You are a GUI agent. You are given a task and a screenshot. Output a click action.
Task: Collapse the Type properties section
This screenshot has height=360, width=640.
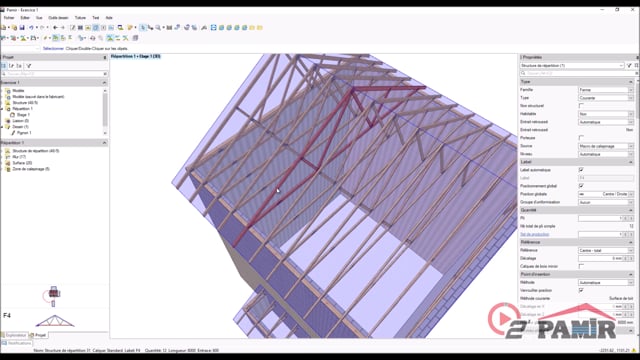point(631,82)
